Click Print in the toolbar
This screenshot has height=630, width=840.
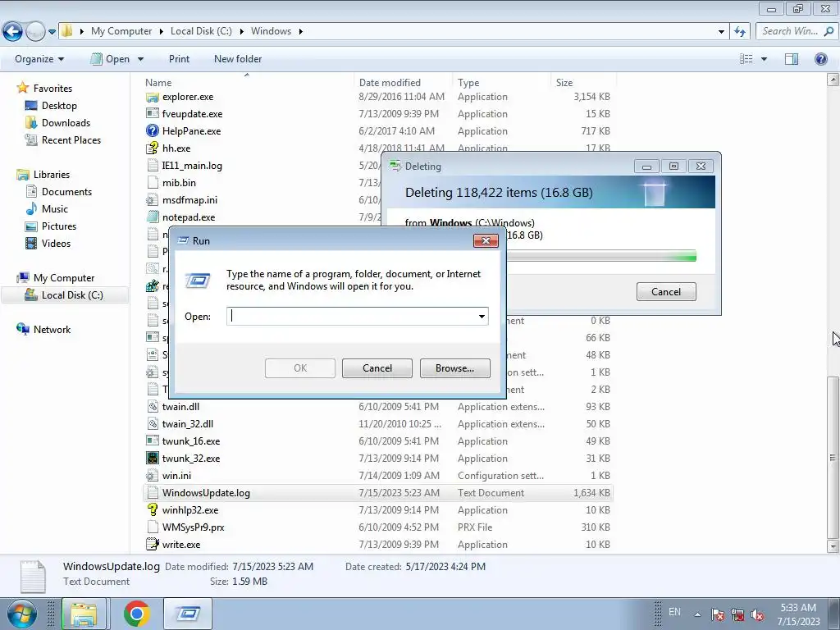(x=179, y=59)
